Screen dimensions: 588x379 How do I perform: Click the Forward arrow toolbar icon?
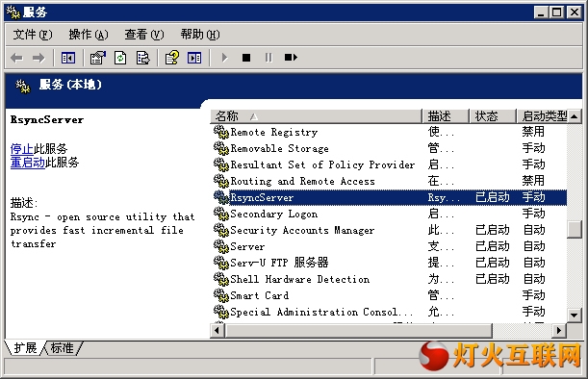[x=38, y=58]
